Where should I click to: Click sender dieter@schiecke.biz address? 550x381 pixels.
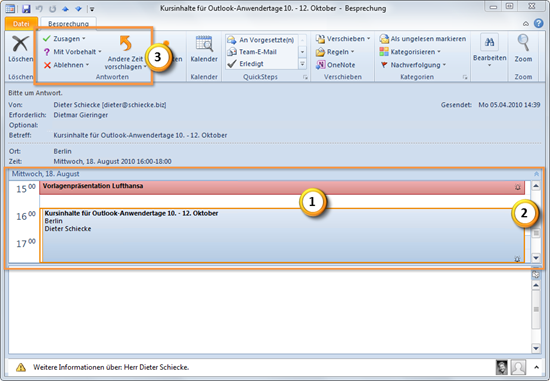(x=134, y=105)
